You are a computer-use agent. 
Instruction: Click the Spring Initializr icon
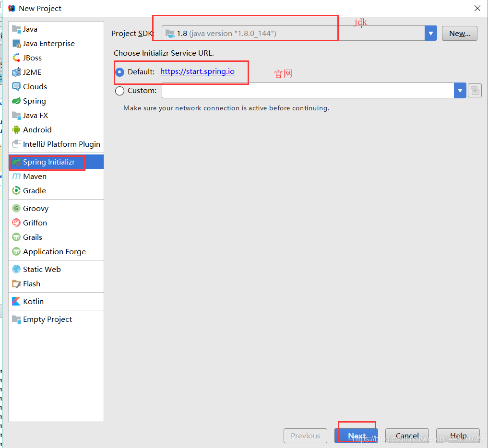(16, 162)
